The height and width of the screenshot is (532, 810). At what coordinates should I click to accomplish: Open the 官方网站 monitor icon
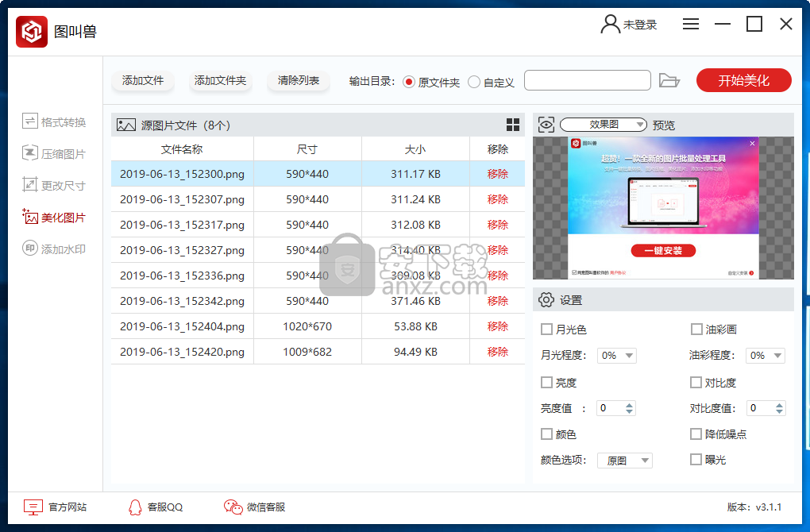(x=33, y=507)
